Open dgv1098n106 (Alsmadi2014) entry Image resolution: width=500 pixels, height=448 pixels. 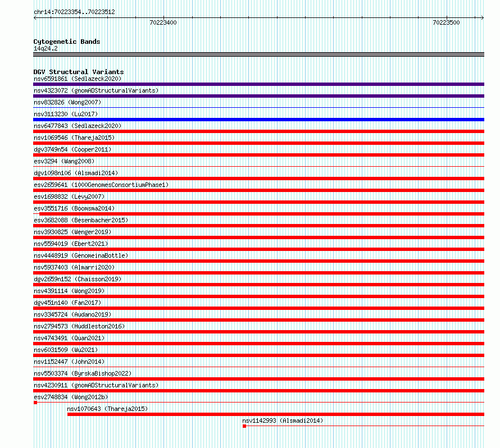76,173
